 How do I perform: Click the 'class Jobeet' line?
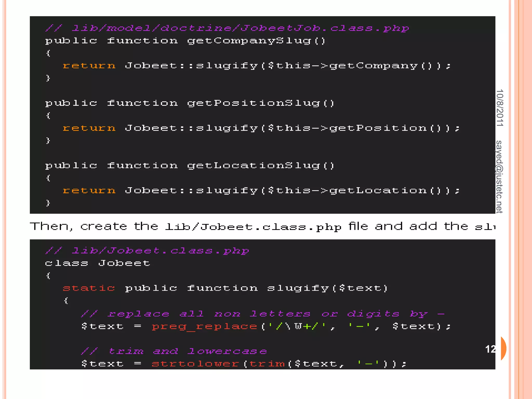coord(98,263)
